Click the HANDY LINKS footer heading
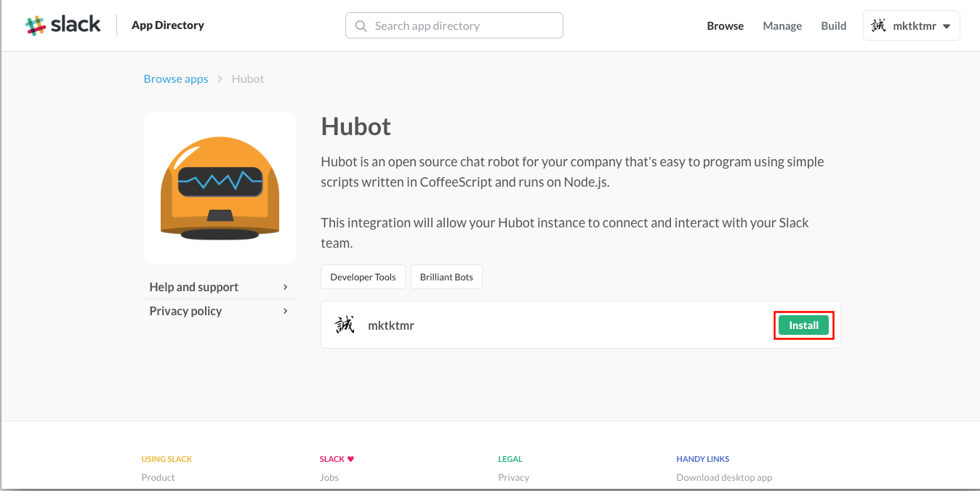 703,459
